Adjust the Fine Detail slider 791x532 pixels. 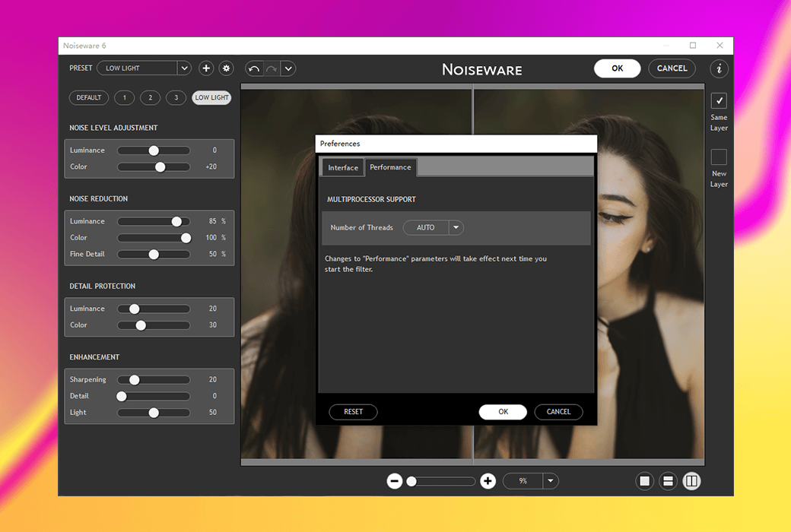pos(154,254)
